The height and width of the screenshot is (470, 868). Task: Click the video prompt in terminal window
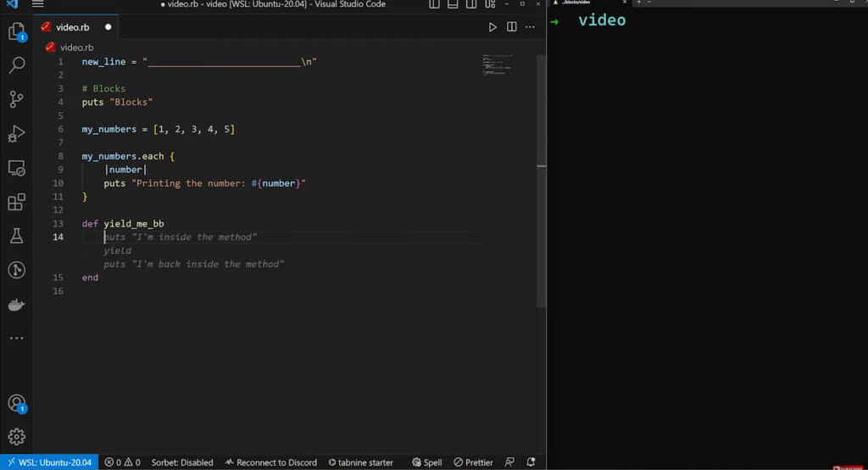[602, 20]
